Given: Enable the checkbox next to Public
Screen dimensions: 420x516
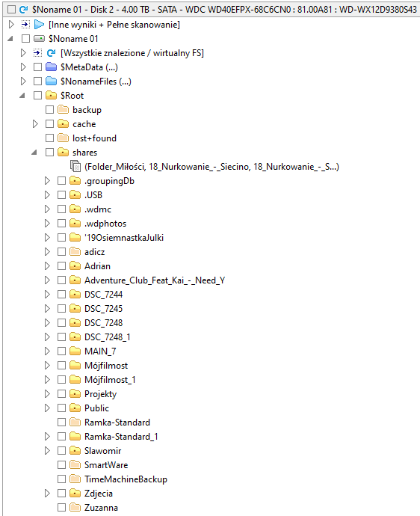Looking at the screenshot, I should (61, 408).
